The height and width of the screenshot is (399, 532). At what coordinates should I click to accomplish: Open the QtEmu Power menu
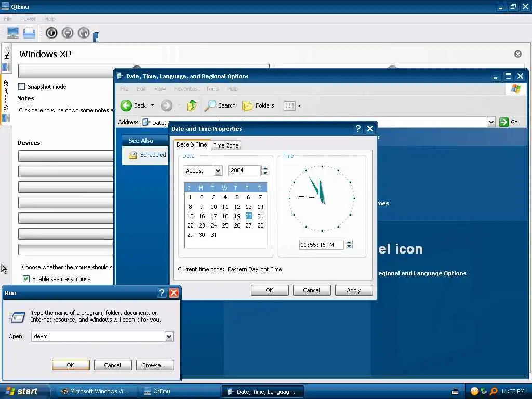pos(28,19)
